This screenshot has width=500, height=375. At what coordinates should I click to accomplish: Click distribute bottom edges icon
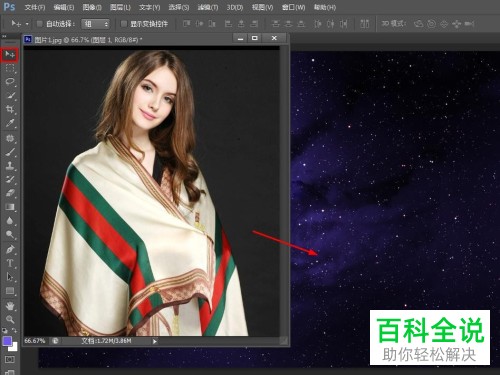pos(301,24)
